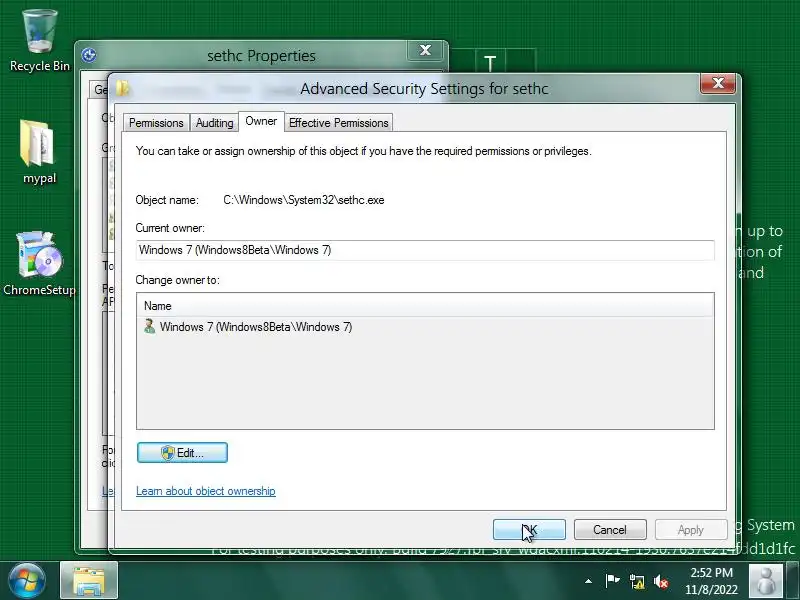Click the network status tray icon
800x600 pixels.
coord(637,581)
